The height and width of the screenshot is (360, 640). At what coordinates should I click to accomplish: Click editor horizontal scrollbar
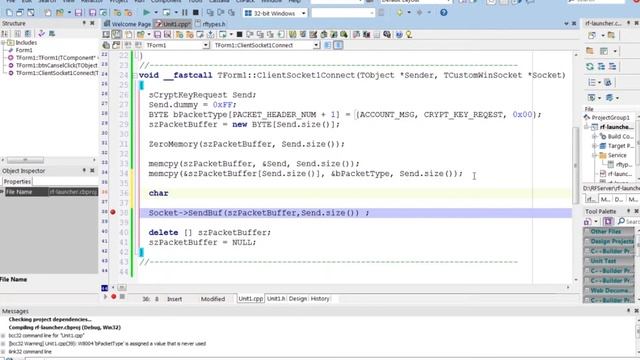pos(340,287)
